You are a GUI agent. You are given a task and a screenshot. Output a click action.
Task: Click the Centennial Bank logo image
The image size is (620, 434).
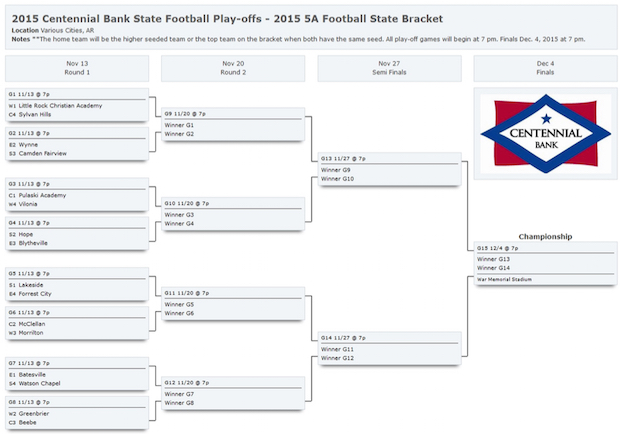point(546,134)
